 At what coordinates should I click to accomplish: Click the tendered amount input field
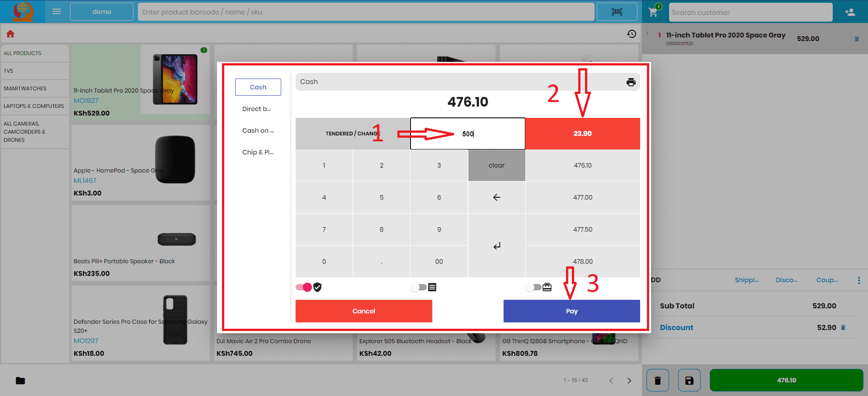click(x=467, y=134)
